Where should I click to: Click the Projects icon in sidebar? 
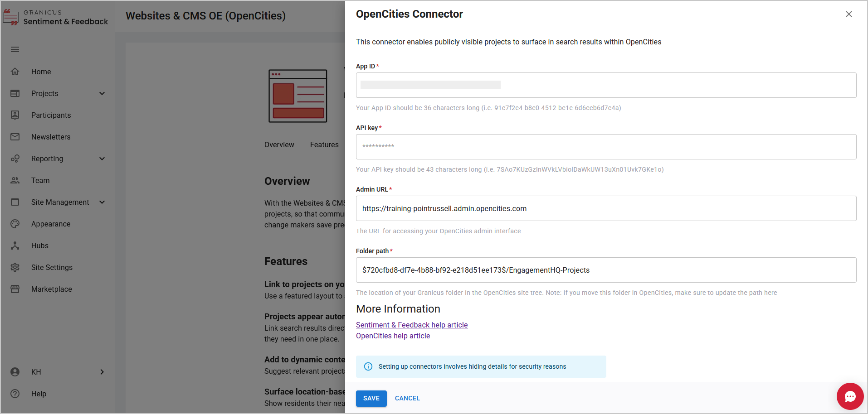[15, 93]
